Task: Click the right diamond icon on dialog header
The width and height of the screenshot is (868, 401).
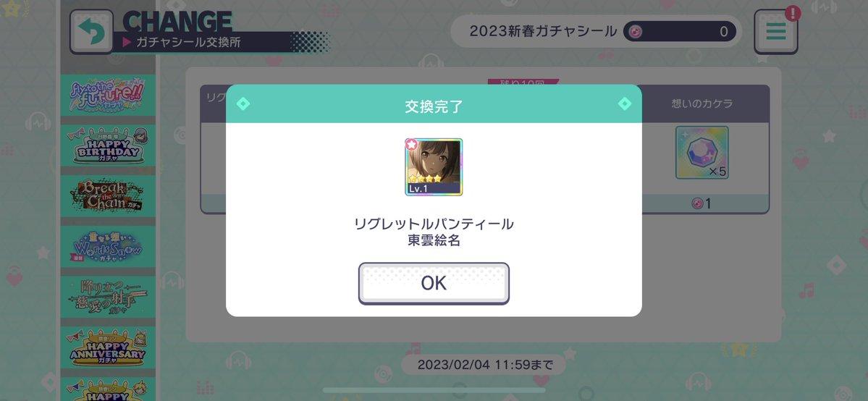Action: tap(625, 104)
